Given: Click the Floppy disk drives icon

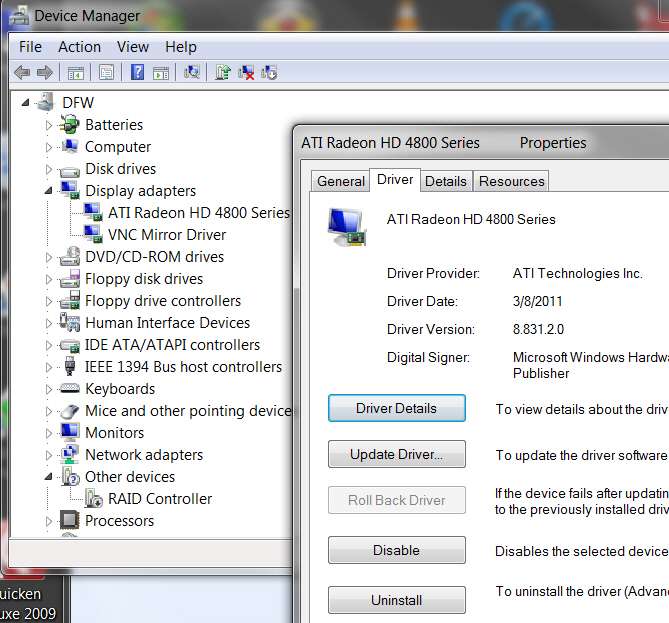Looking at the screenshot, I should (x=70, y=279).
